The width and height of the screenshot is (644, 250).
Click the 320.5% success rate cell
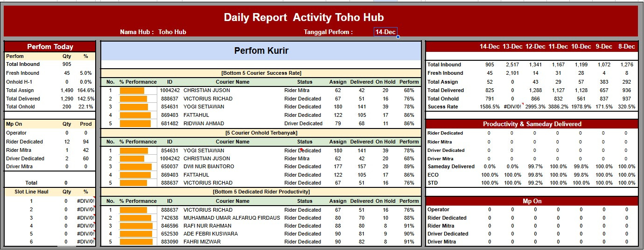coord(626,107)
